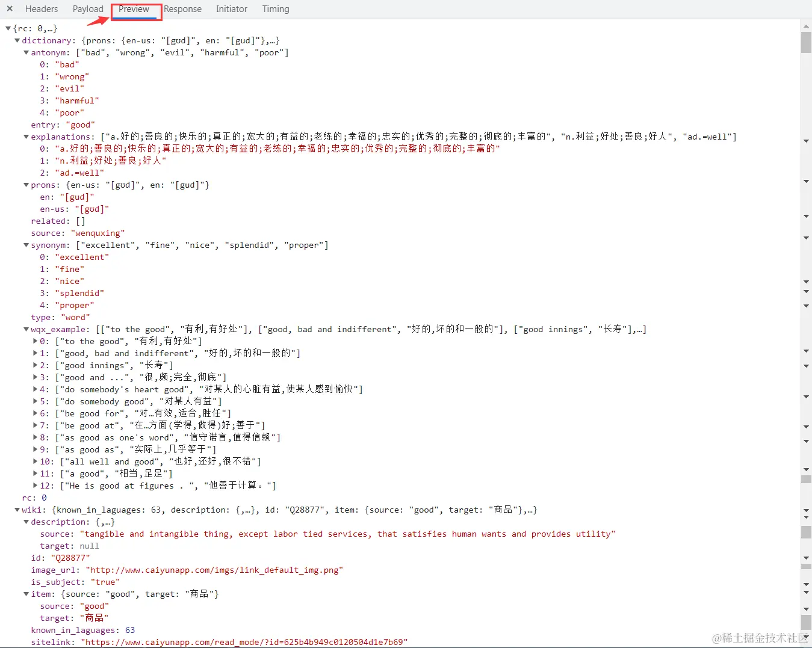Collapse the root {rc: 0,…} object

8,28
